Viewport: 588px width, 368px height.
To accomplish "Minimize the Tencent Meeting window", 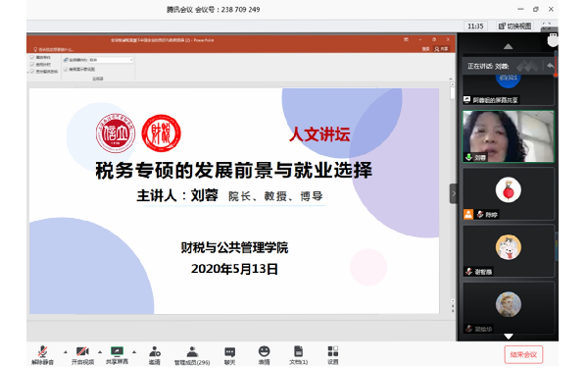I will pos(520,9).
